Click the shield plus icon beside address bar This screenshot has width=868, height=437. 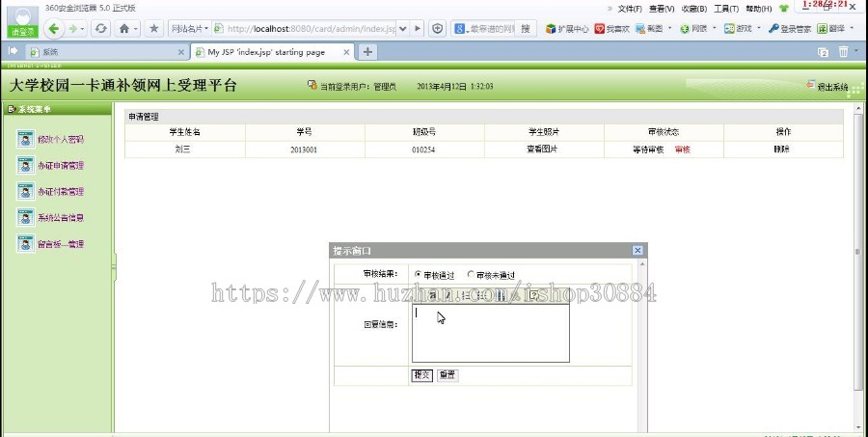[x=437, y=28]
